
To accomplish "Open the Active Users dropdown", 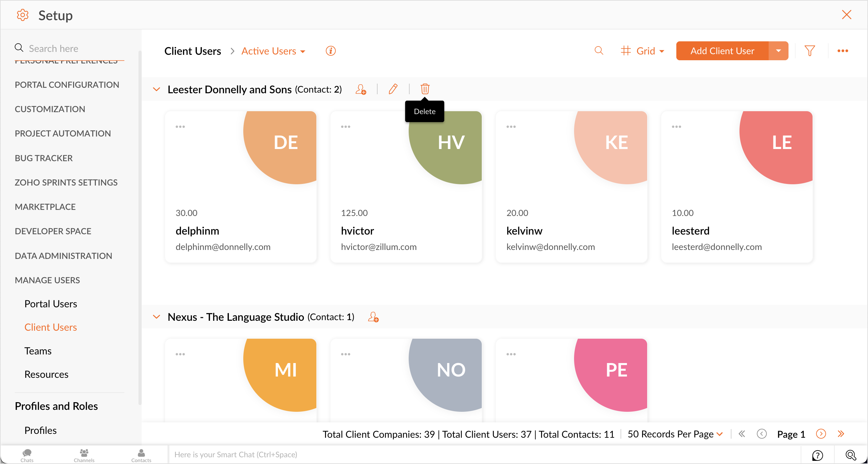I will coord(273,51).
